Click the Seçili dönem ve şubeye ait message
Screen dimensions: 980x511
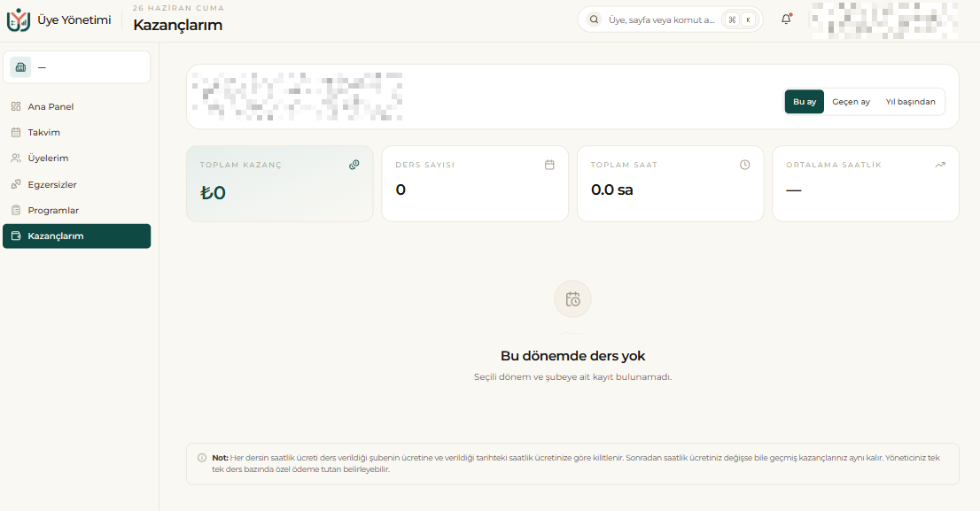tap(572, 377)
